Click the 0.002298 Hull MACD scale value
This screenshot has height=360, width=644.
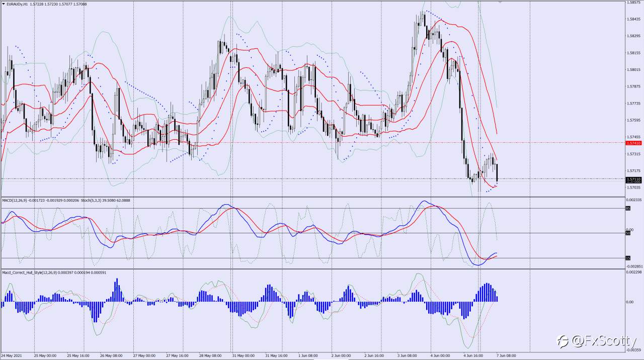pyautogui.click(x=633, y=272)
